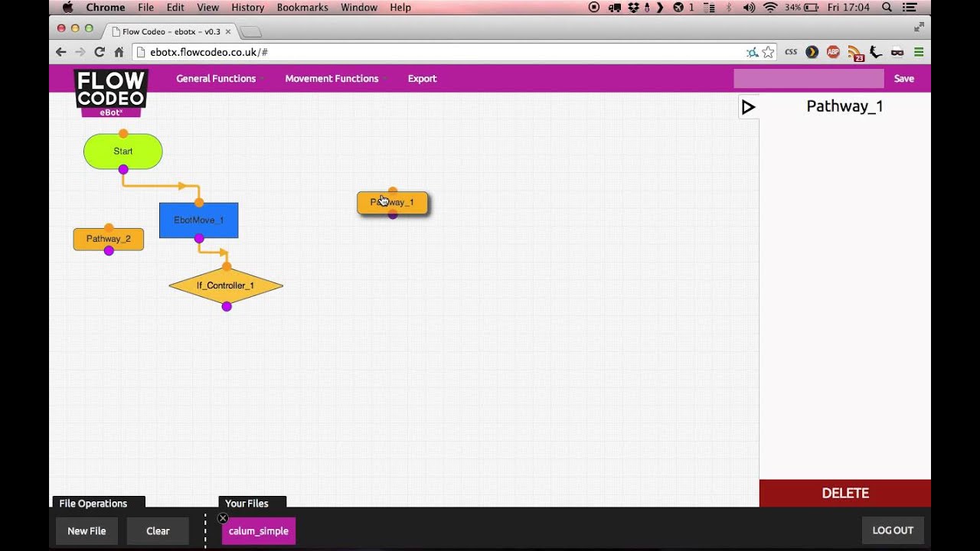Click the LOG OUT button
This screenshot has height=551, width=980.
pos(893,530)
